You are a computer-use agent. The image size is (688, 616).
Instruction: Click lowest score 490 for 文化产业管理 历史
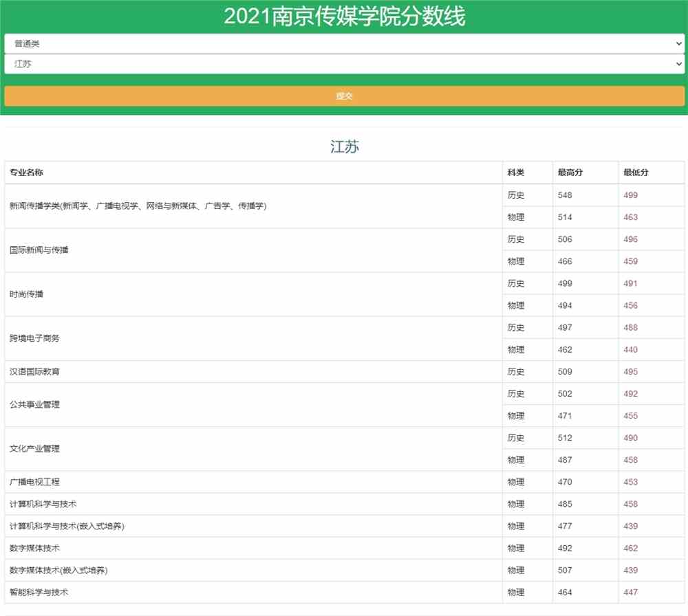pos(630,438)
